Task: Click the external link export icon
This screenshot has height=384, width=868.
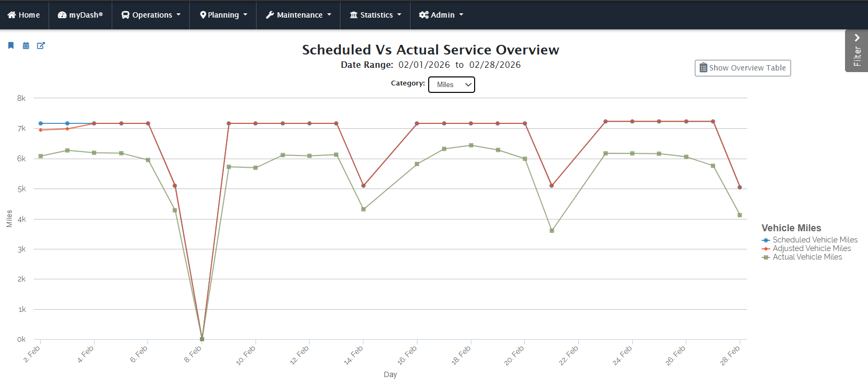Action: [41, 45]
